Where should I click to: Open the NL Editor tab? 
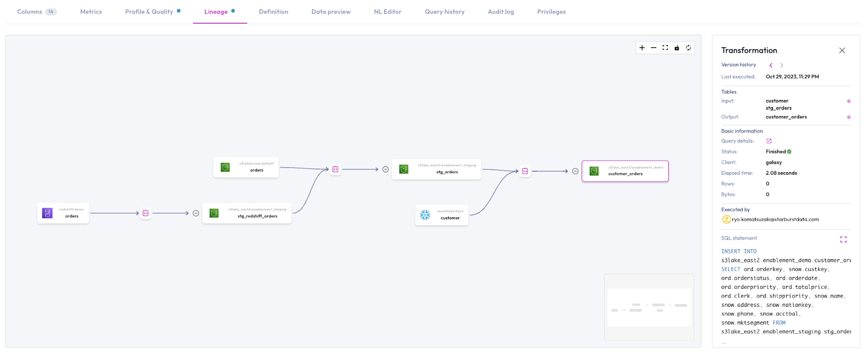[x=387, y=12]
